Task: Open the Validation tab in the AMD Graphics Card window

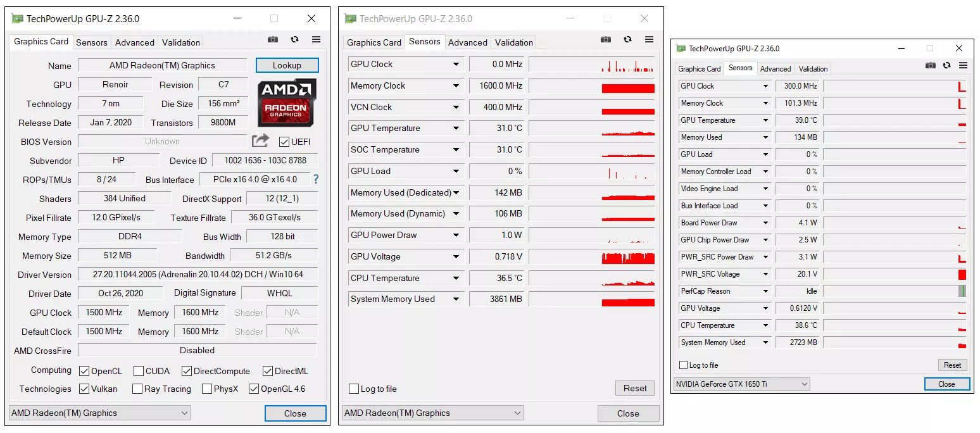Action: click(x=181, y=42)
